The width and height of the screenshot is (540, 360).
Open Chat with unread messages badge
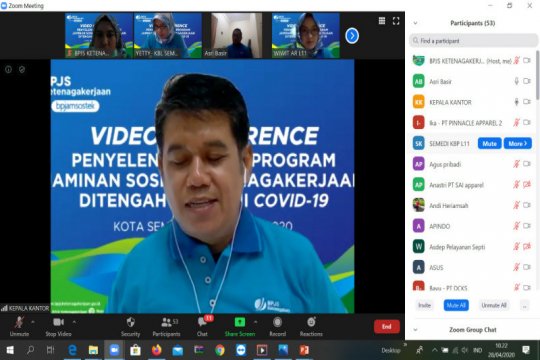point(202,326)
